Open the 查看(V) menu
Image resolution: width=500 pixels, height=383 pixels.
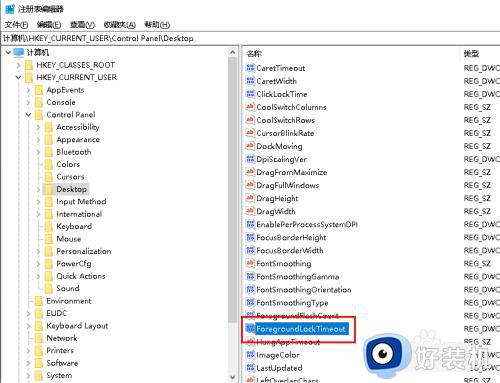pyautogui.click(x=82, y=25)
